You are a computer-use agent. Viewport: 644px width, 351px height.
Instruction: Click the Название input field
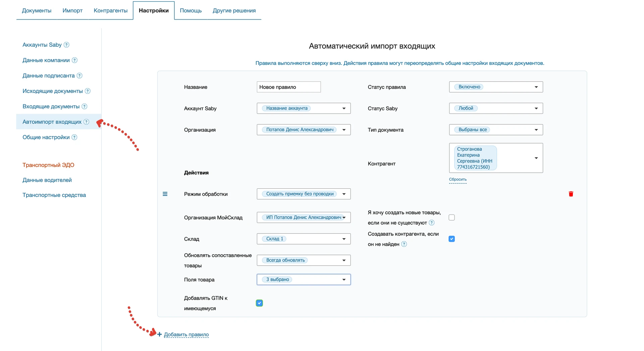[x=289, y=87]
